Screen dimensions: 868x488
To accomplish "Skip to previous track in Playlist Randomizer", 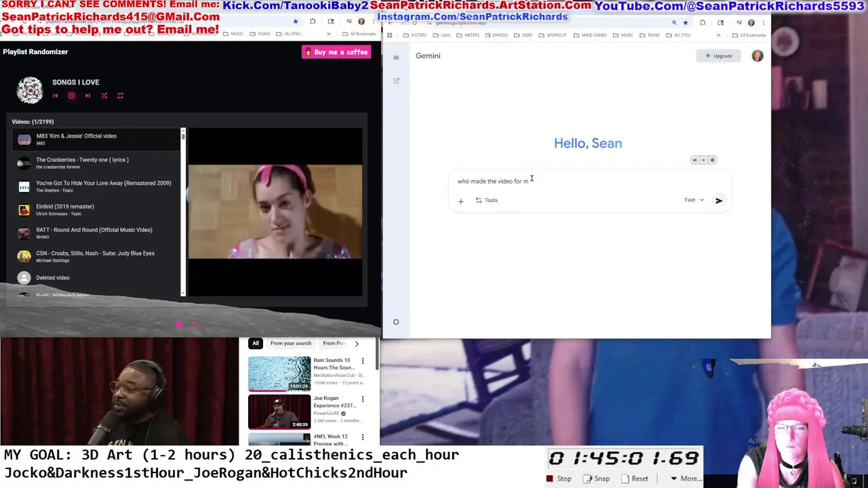I will point(55,96).
